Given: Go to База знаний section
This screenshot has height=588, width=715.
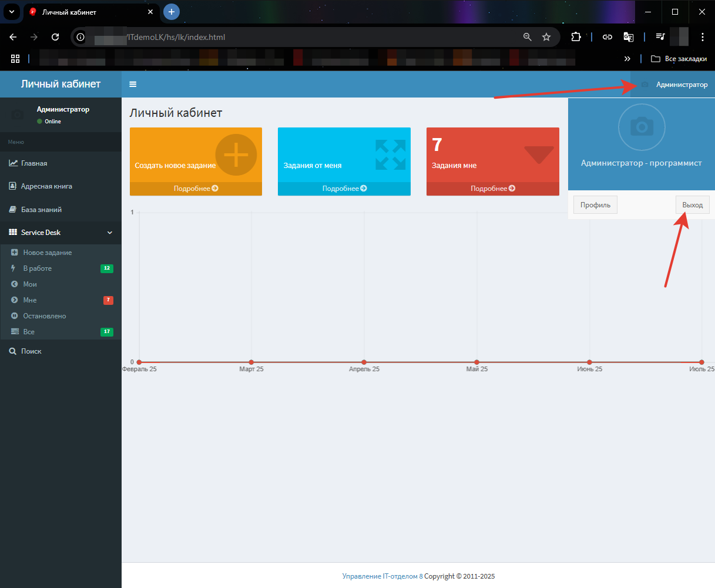Looking at the screenshot, I should pos(41,210).
